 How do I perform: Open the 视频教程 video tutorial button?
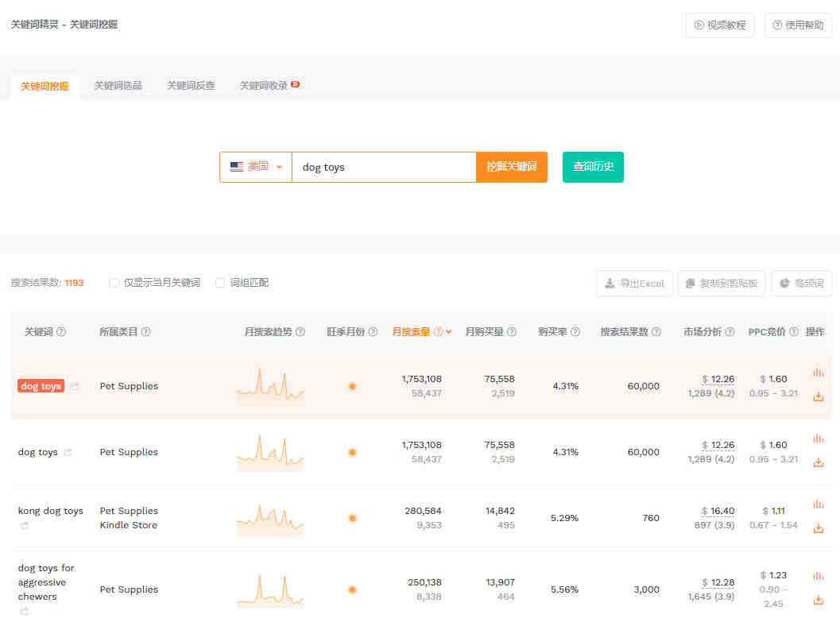[x=719, y=25]
